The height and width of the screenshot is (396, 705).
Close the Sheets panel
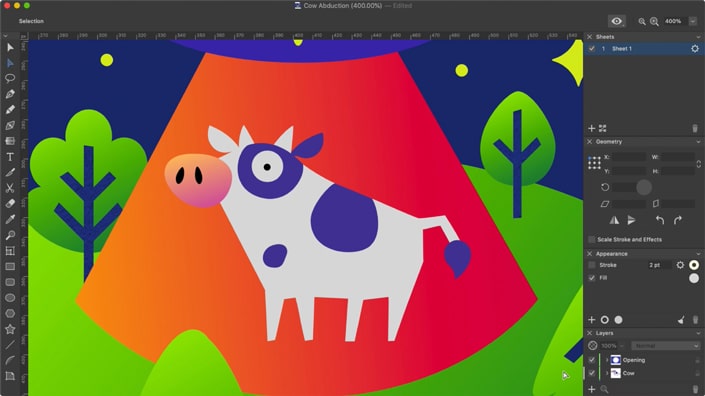pyautogui.click(x=589, y=37)
